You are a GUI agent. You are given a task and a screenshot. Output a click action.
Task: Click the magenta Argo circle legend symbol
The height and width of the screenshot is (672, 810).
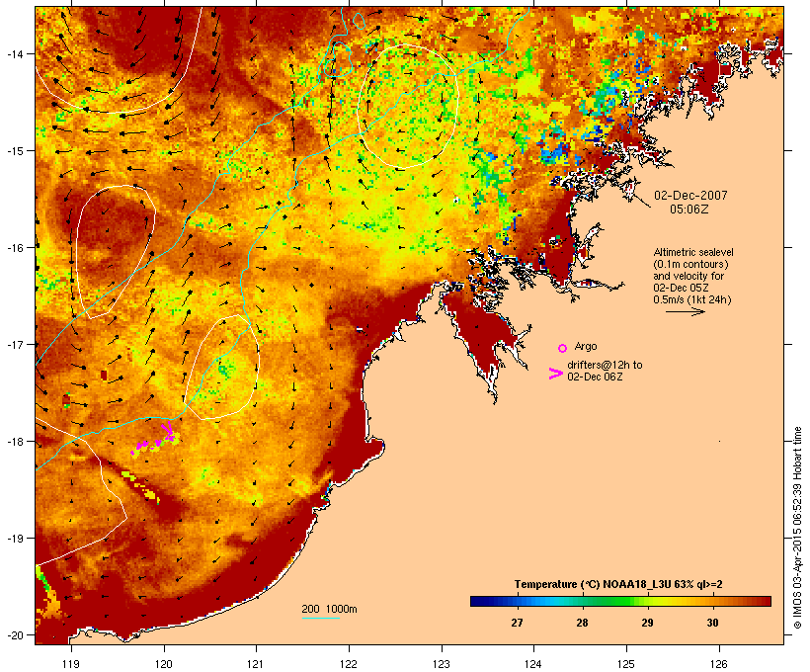pos(563,348)
